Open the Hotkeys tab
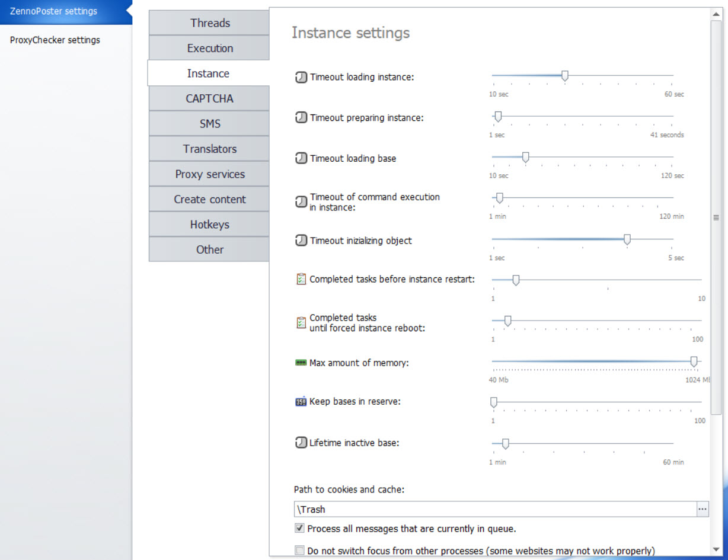Screen dimensions: 728x560 [209, 225]
